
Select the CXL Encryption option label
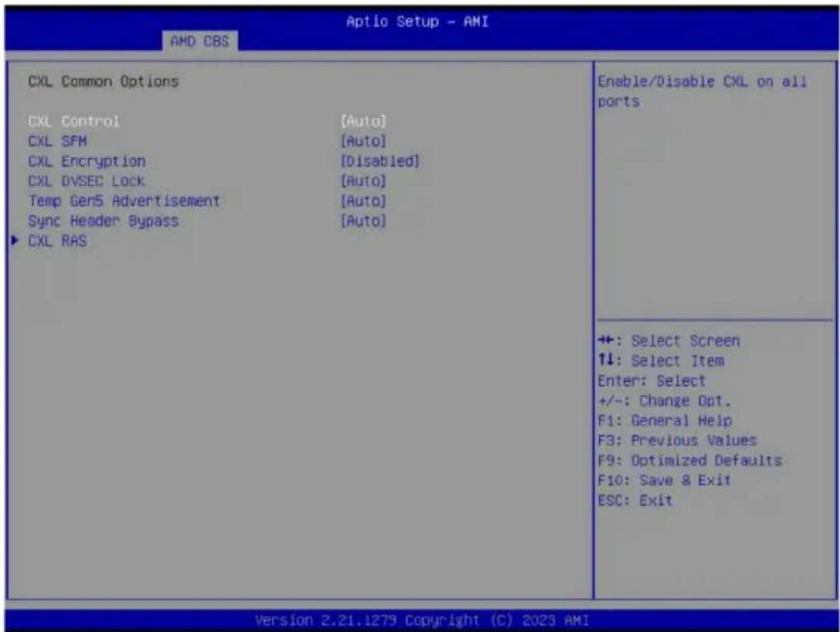[87, 161]
